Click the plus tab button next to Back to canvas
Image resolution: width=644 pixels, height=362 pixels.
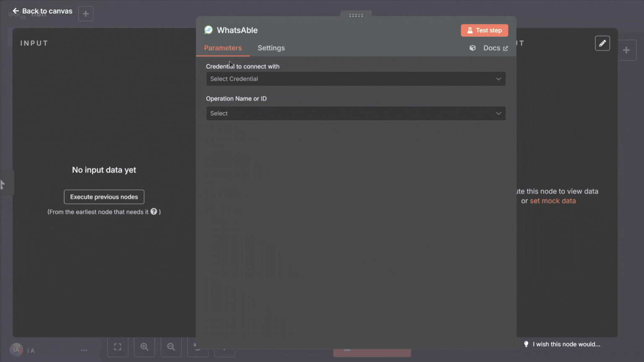(86, 13)
